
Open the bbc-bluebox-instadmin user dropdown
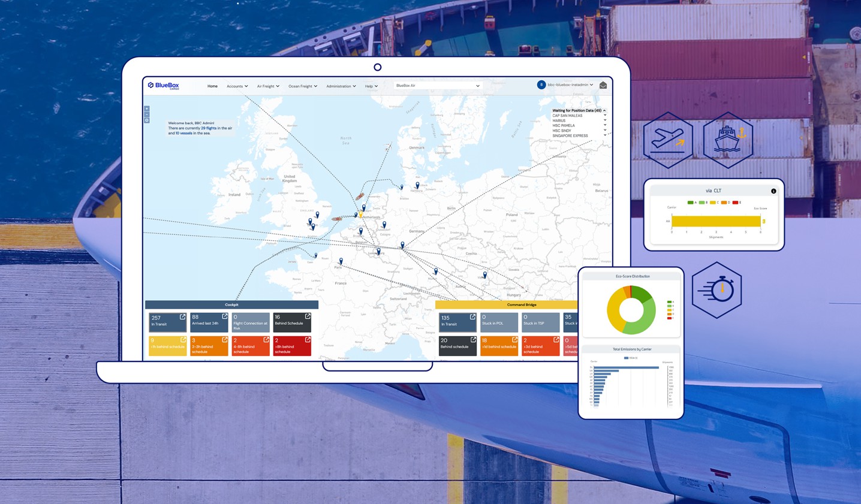pyautogui.click(x=570, y=85)
